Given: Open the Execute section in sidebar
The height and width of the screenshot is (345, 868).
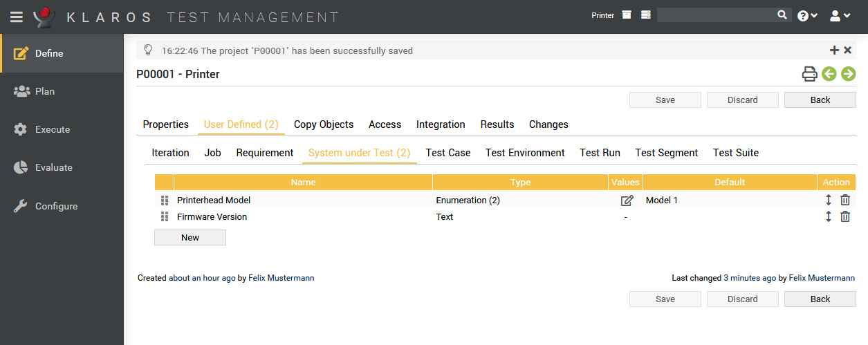Looking at the screenshot, I should tap(62, 129).
